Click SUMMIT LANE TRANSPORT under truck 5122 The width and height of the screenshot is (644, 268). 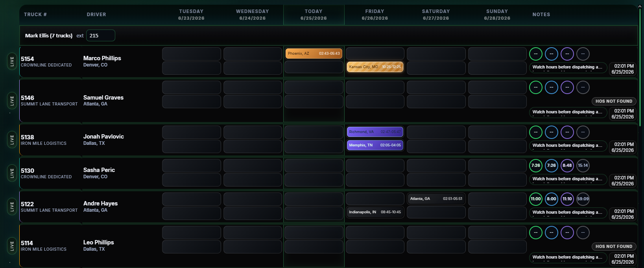[49, 211]
